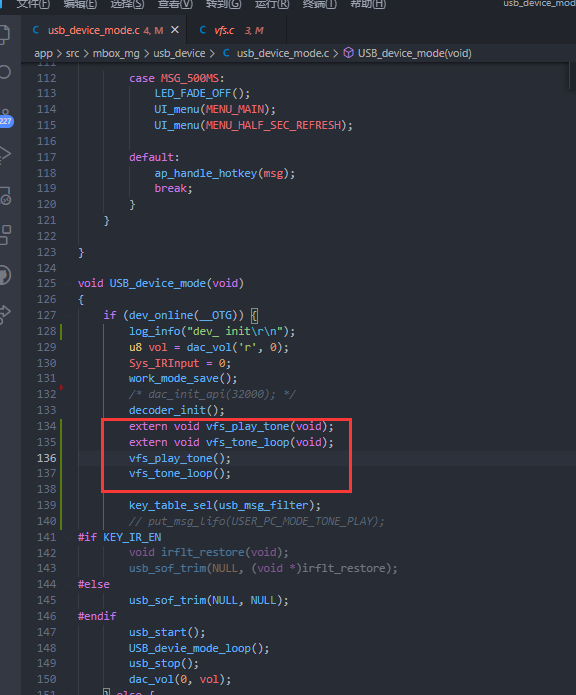This screenshot has height=695, width=576.
Task: Open the 运行(R) menu
Action: click(x=272, y=4)
